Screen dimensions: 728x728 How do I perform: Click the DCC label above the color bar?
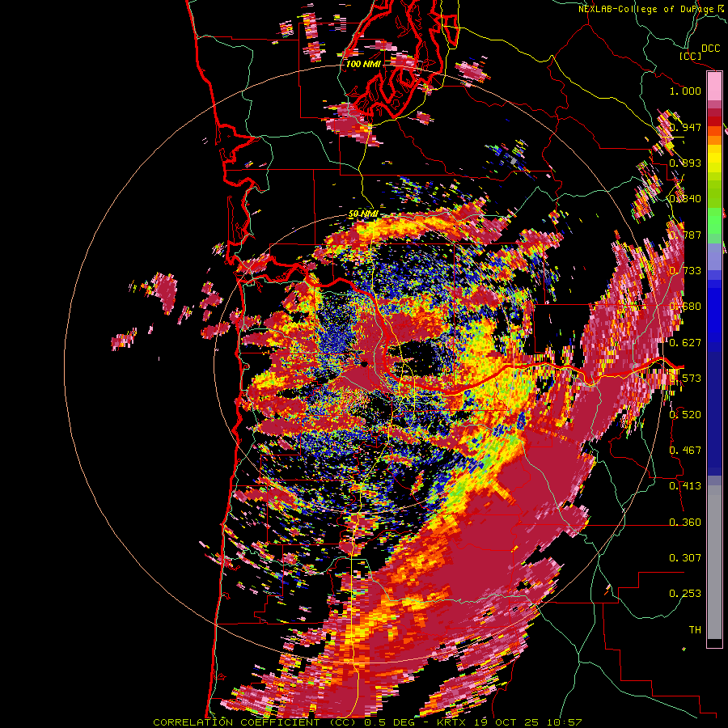click(710, 49)
